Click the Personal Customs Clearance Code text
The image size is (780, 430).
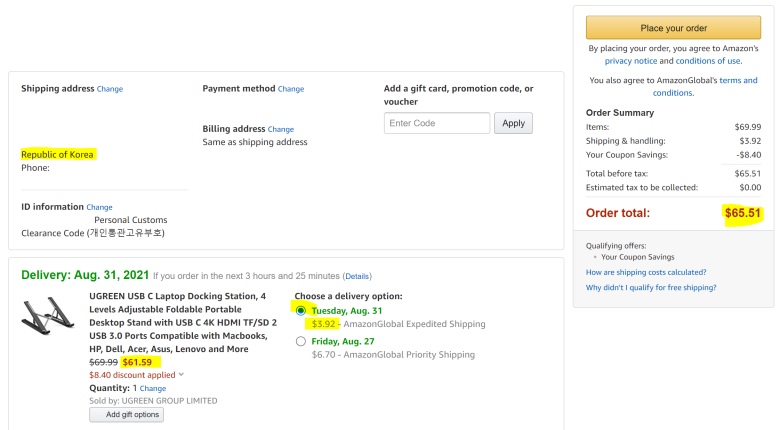(95, 226)
